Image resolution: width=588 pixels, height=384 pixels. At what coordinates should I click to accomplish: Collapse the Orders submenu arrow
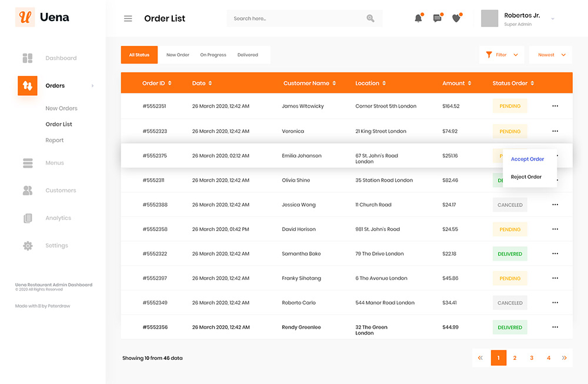point(93,86)
